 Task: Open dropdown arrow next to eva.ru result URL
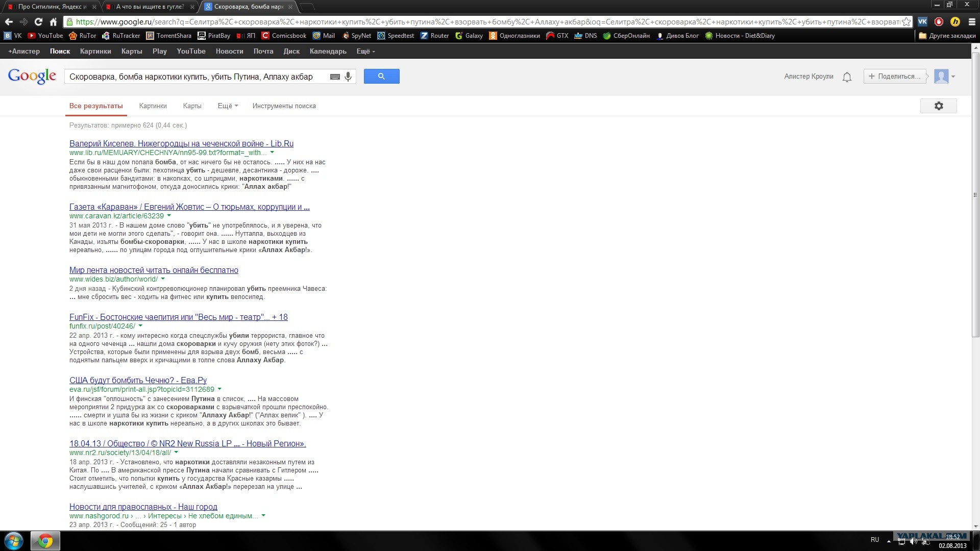pos(219,389)
